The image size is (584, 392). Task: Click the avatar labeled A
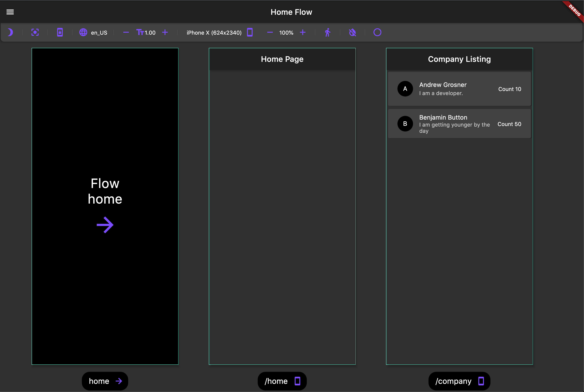coord(405,89)
